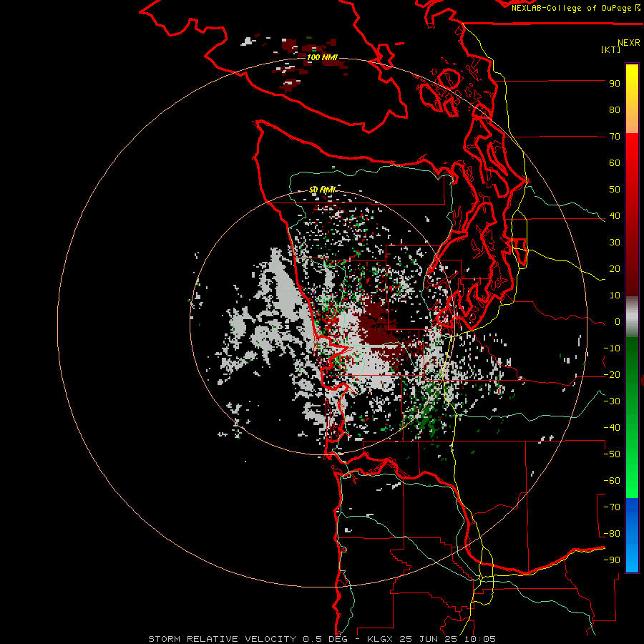The height and width of the screenshot is (644, 644).
Task: Click the NEXR label above the color scale
Action: coord(628,43)
